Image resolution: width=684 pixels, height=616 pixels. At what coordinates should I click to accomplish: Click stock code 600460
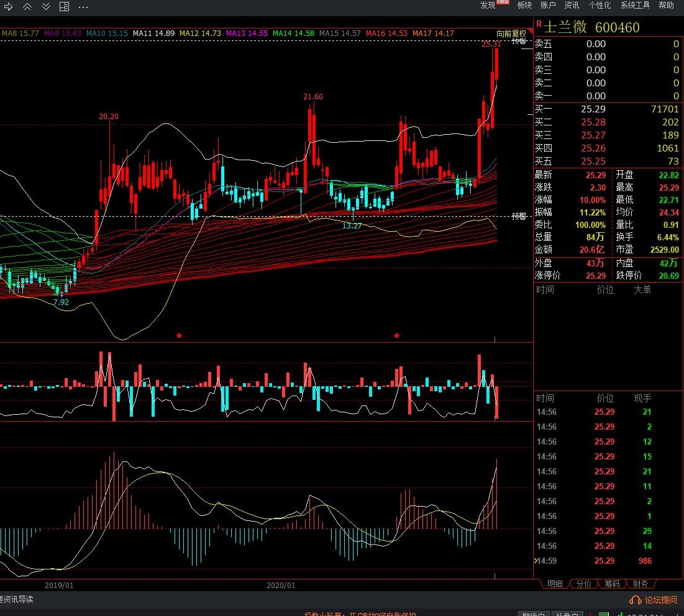point(618,27)
